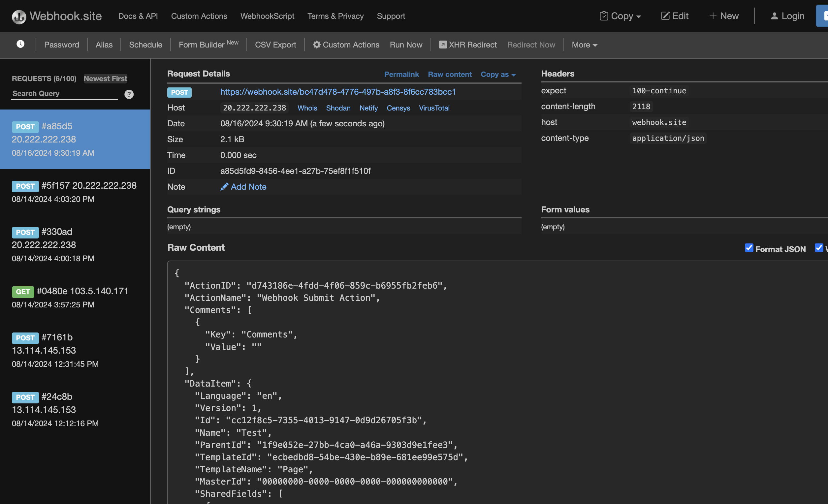Open Custom Actions in top navigation
This screenshot has width=828, height=504.
199,16
